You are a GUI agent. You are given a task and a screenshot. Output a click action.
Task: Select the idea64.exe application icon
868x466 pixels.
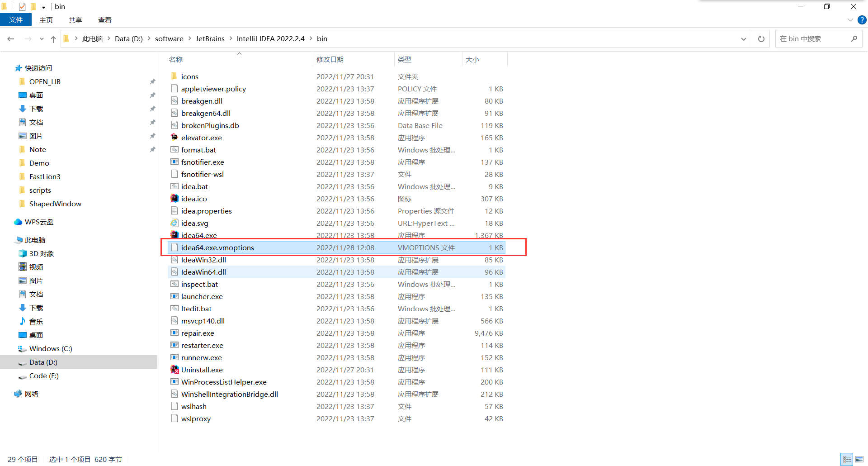tap(175, 235)
